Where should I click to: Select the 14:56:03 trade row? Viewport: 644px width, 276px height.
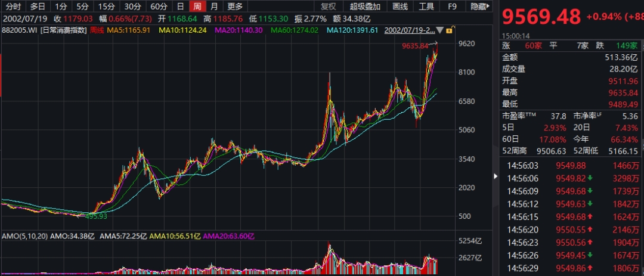coord(571,166)
